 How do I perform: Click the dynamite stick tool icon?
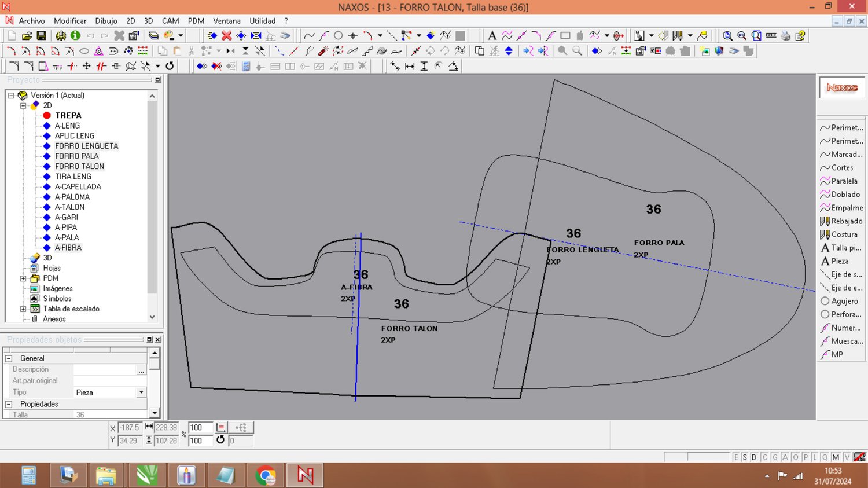(323, 51)
